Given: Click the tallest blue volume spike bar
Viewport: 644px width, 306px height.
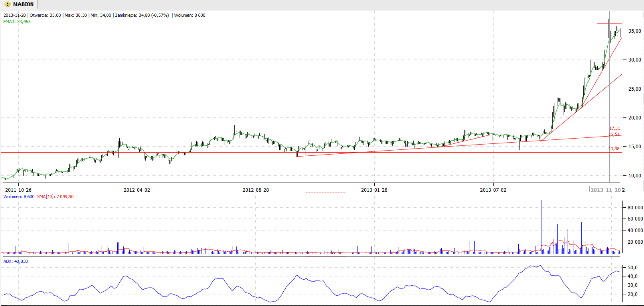Looking at the screenshot, I should pos(541,227).
